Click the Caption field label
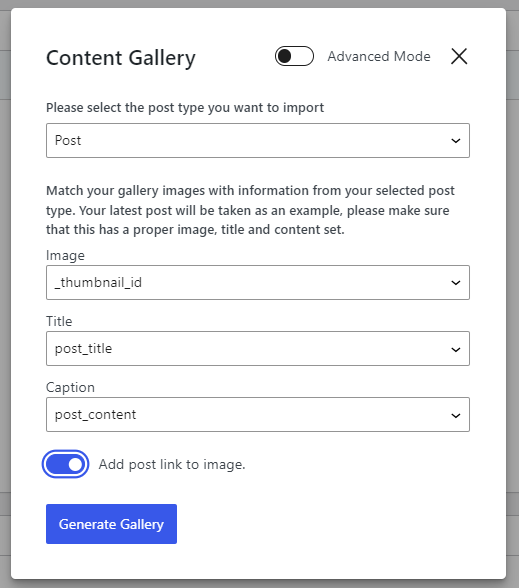 pos(70,387)
